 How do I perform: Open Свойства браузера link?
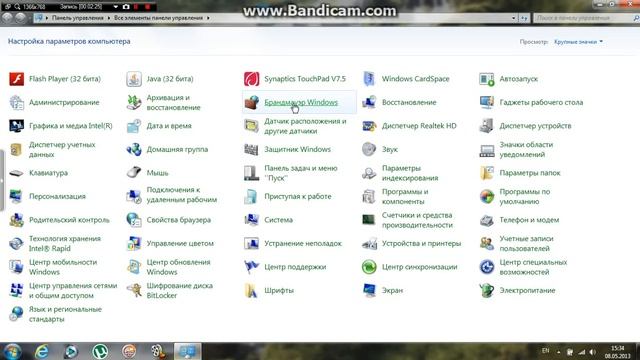tap(179, 220)
